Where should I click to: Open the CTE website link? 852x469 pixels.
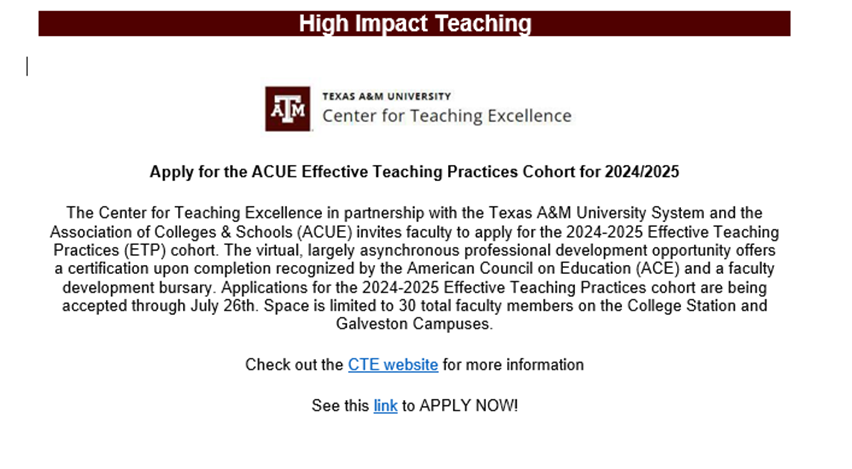pyautogui.click(x=392, y=365)
